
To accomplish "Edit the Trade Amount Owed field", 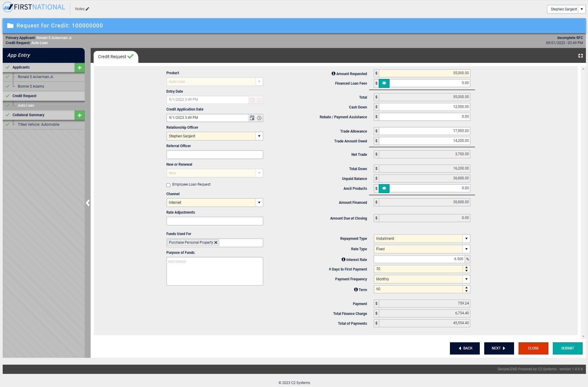I will pos(425,141).
